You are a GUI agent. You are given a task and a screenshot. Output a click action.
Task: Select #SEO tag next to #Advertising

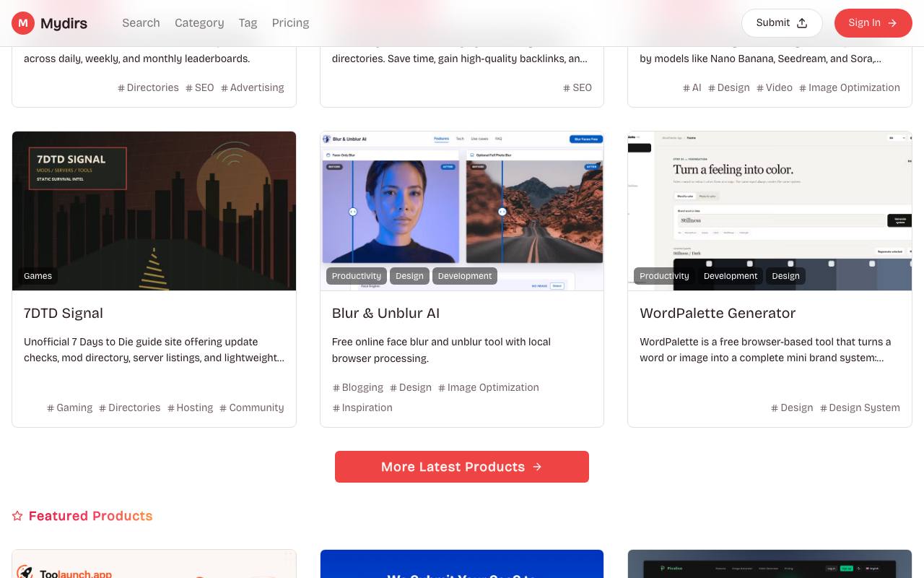coord(200,87)
